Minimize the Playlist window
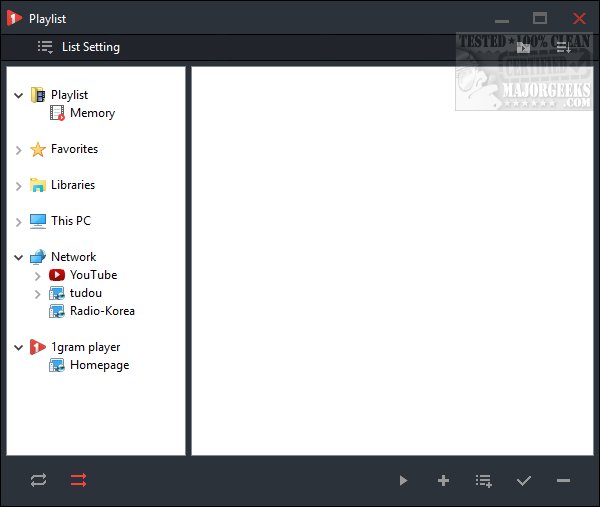 [502, 21]
